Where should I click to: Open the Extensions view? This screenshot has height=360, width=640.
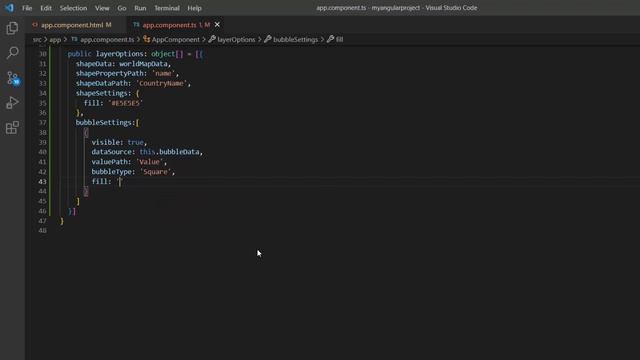point(12,128)
